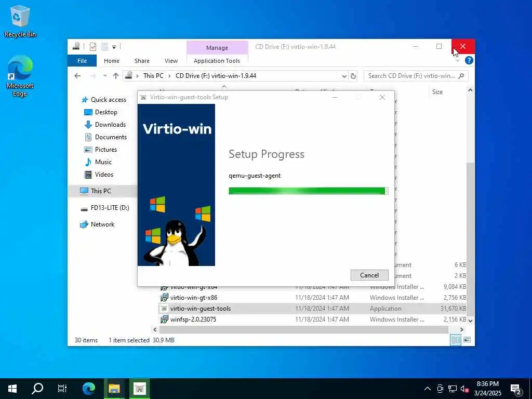532x399 pixels.
Task: Open the Action Center notifications icon
Action: click(x=516, y=389)
